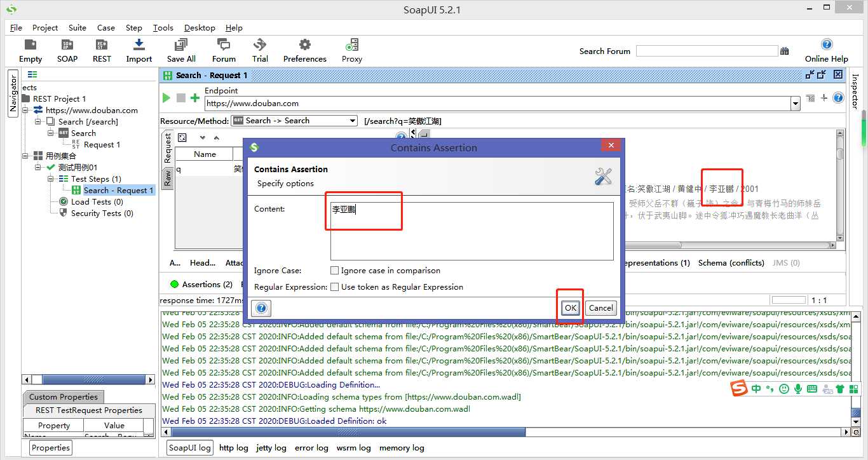Collapse the Test Steps (1) node
The image size is (868, 460).
pos(51,179)
